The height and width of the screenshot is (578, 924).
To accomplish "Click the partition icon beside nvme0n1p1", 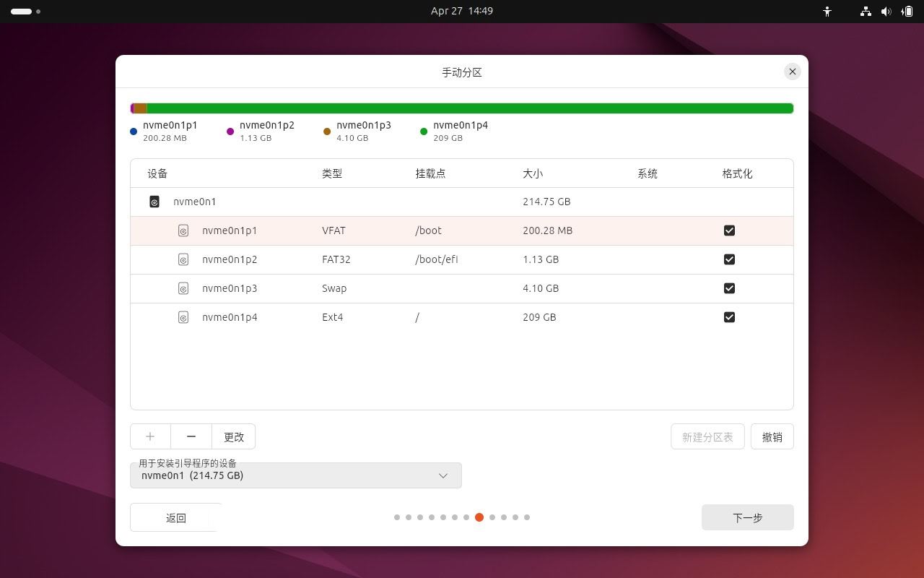I will [x=183, y=230].
